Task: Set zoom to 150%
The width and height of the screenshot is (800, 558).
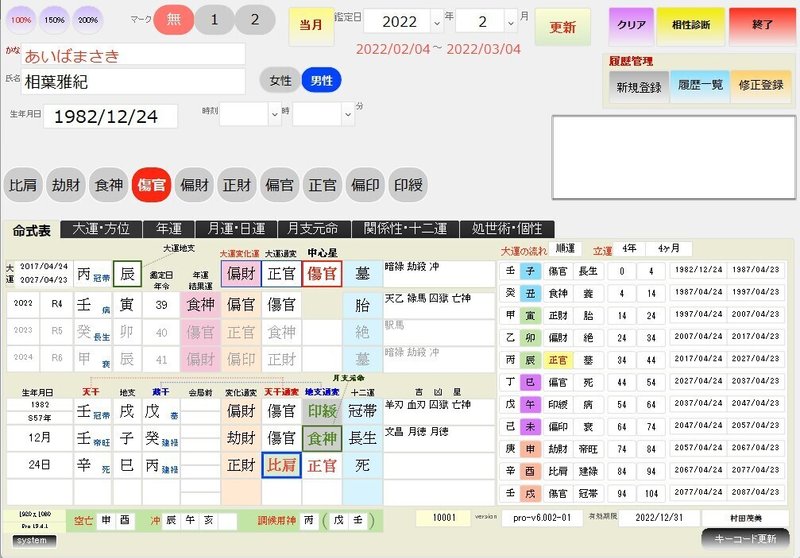Action: tap(54, 20)
